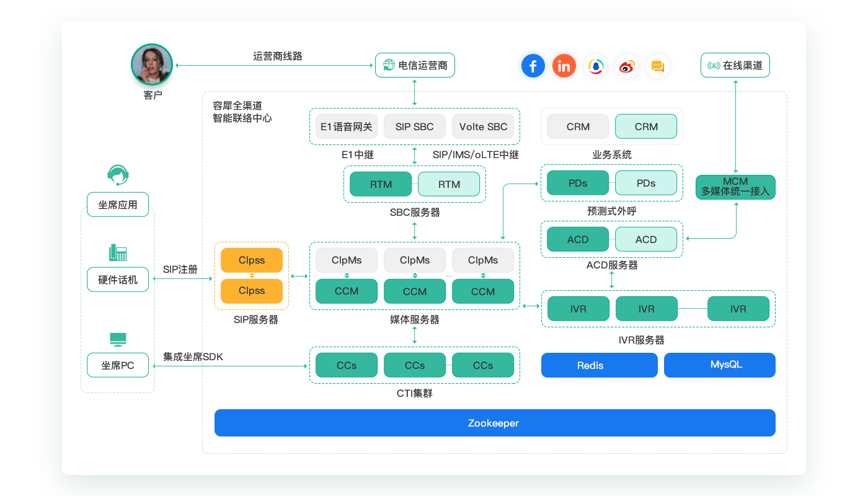Open the MCM 多媒体统一接入 block
868x496 pixels.
735,187
